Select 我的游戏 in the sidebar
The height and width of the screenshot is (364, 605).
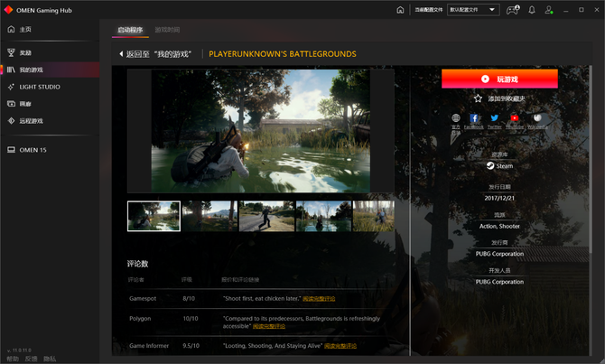(50, 70)
